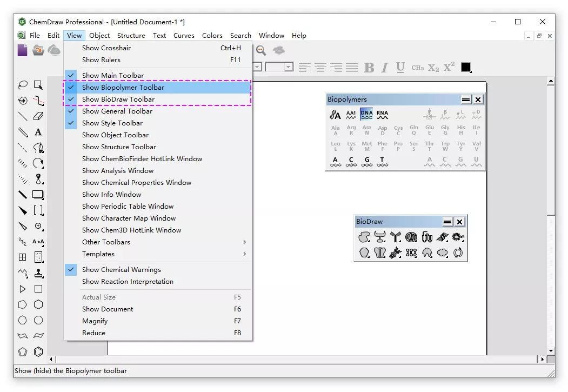
Task: Choose Show Periodic Table Window
Action: (x=158, y=207)
